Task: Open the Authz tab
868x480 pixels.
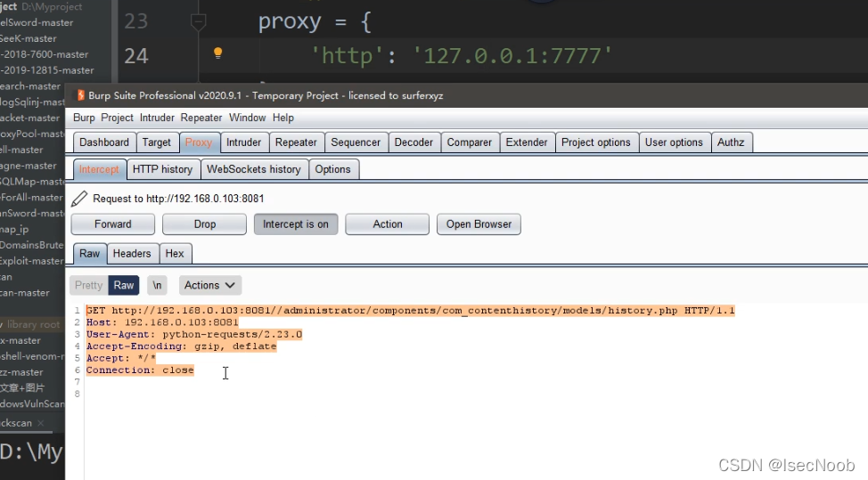Action: (x=731, y=142)
